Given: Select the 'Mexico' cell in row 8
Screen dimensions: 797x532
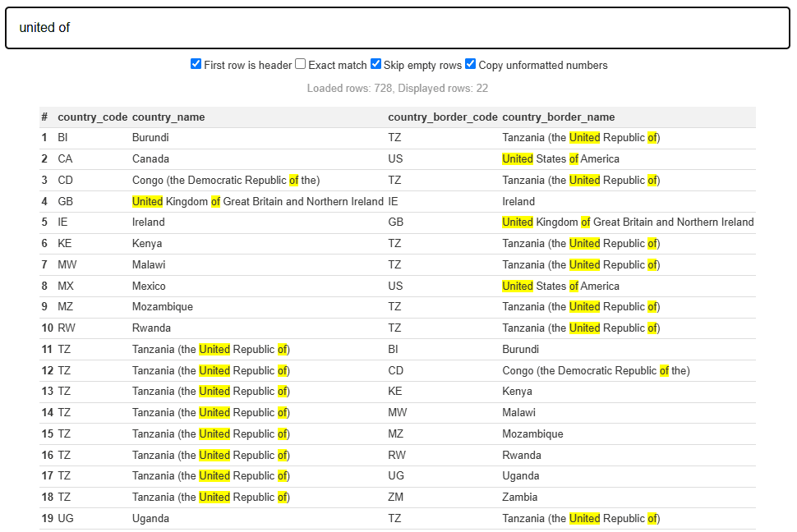Looking at the screenshot, I should (149, 286).
